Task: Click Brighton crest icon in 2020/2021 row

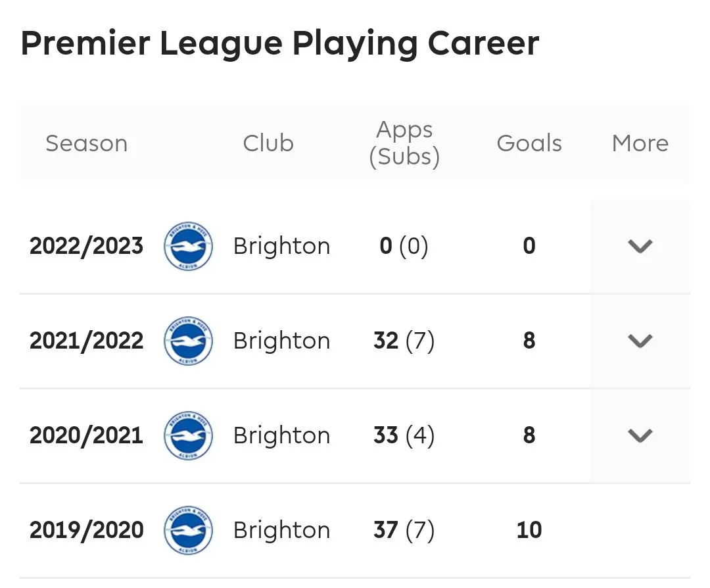Action: [188, 435]
